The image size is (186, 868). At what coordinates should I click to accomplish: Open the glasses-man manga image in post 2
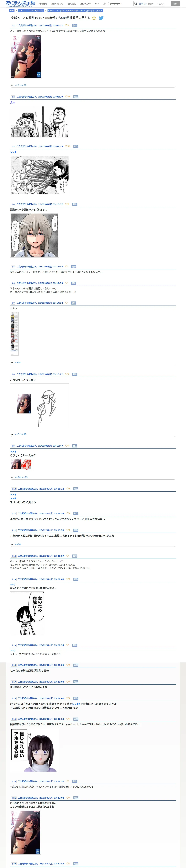(40, 122)
